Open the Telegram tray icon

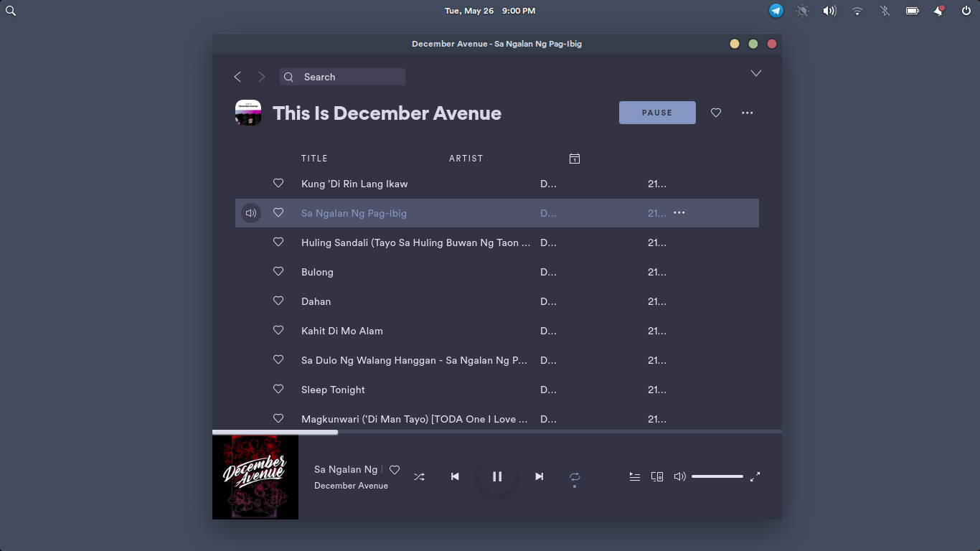click(x=776, y=11)
